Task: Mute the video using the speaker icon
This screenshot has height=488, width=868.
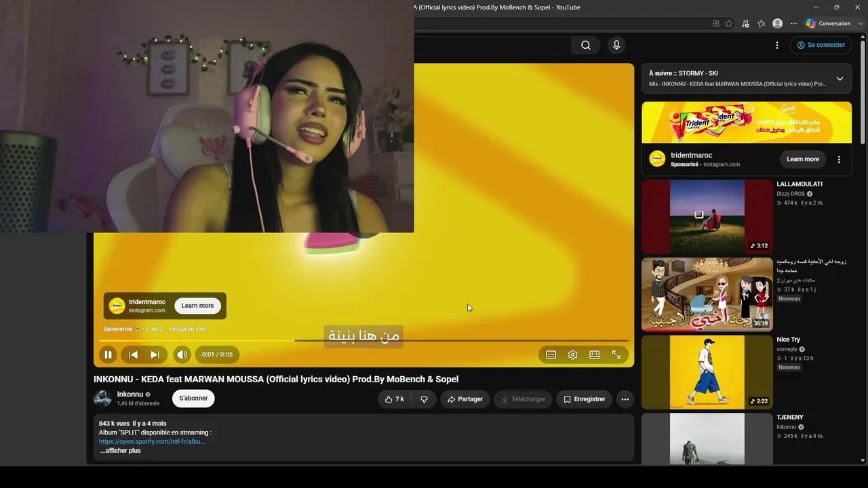Action: coord(182,354)
